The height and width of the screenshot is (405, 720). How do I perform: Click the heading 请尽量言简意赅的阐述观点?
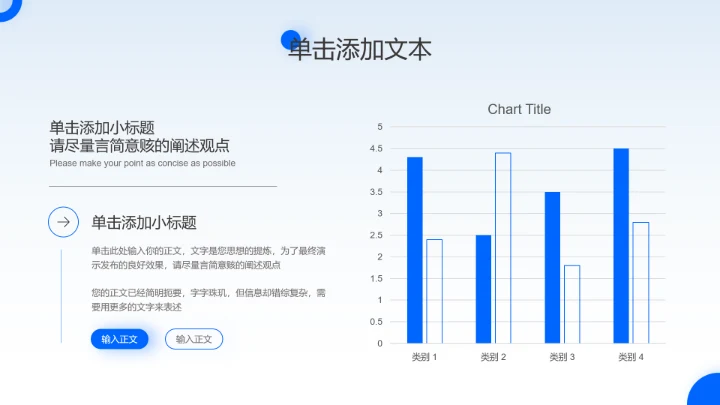coord(139,146)
